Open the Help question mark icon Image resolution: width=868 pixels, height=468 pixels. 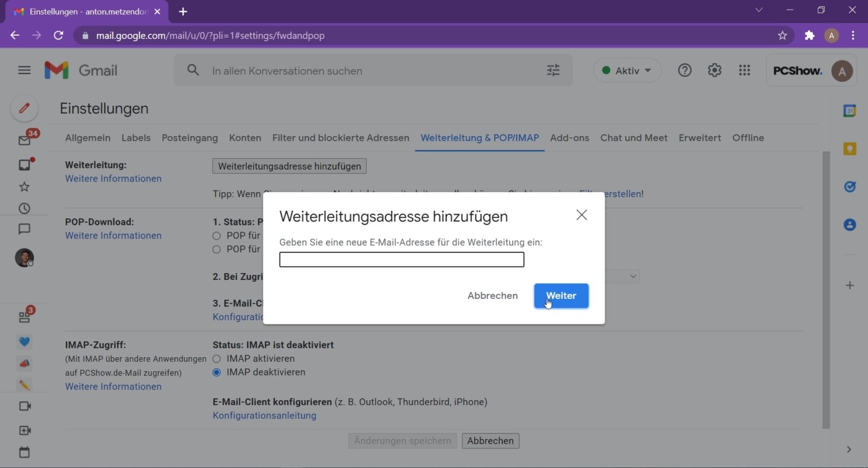pyautogui.click(x=684, y=70)
